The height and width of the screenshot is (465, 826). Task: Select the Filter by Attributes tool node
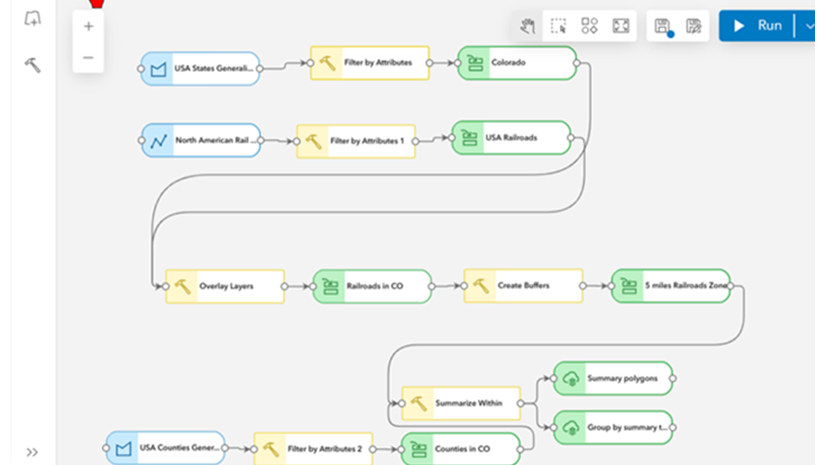[x=370, y=63]
